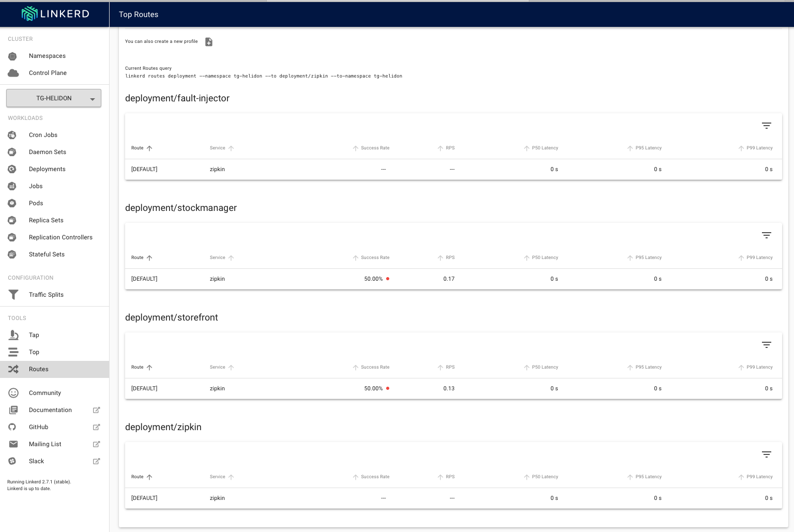This screenshot has height=532, width=794.
Task: Click the Daemon Sets icon
Action: coord(12,152)
